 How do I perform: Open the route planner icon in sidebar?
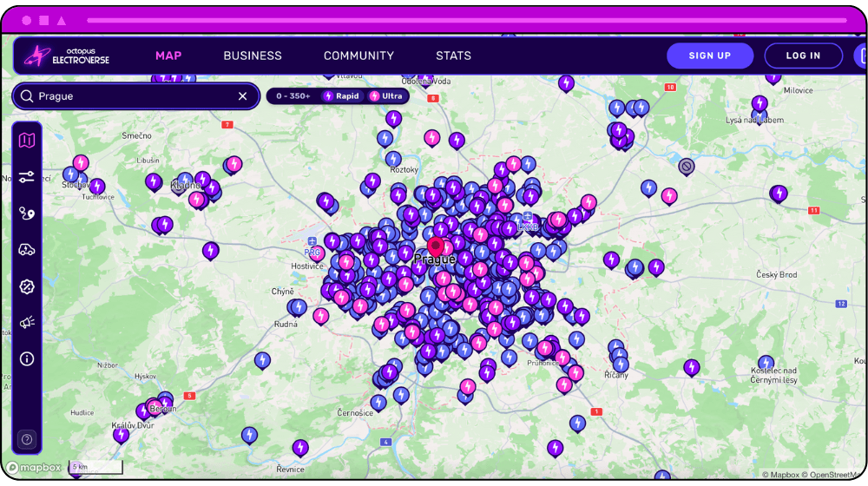[27, 213]
